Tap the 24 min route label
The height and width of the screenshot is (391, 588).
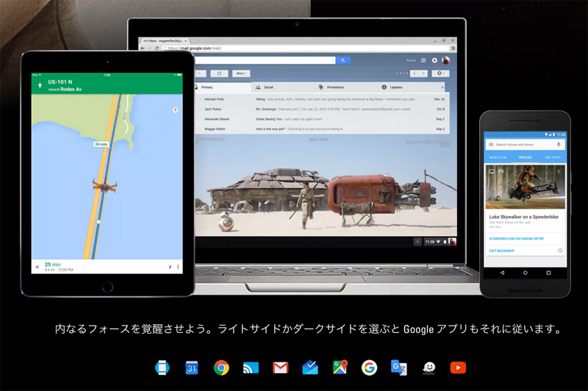coord(101,144)
